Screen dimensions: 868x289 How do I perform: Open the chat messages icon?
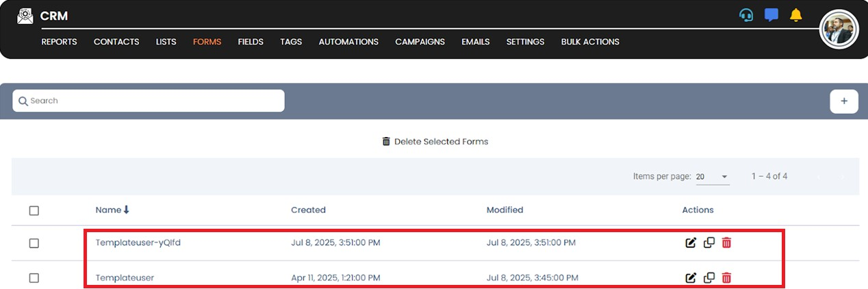(771, 15)
